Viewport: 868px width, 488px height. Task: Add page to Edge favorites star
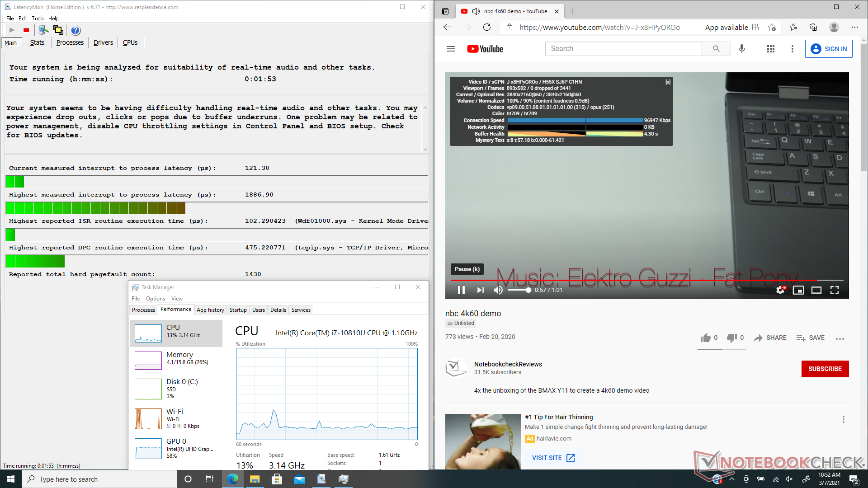pyautogui.click(x=772, y=27)
